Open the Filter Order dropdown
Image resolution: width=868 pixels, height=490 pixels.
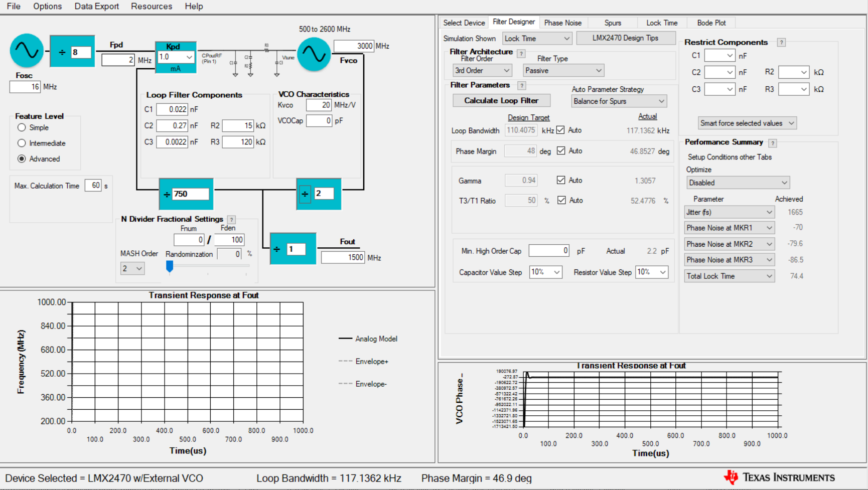pyautogui.click(x=482, y=70)
